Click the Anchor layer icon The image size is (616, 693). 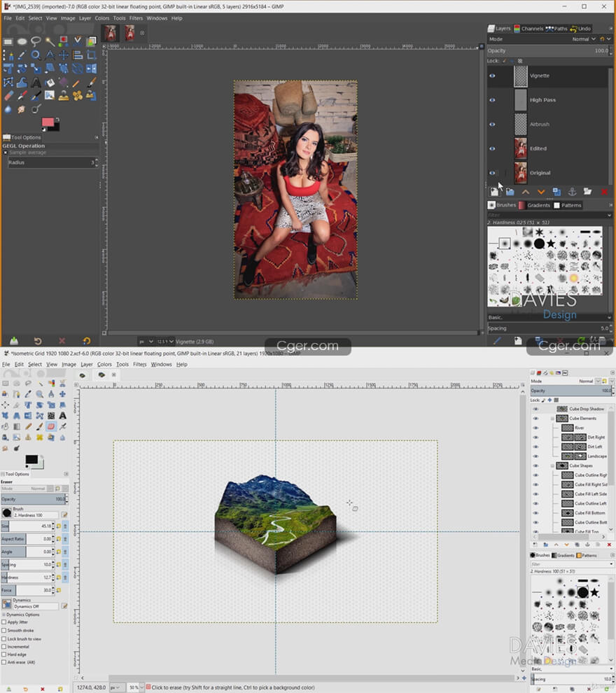(x=572, y=192)
